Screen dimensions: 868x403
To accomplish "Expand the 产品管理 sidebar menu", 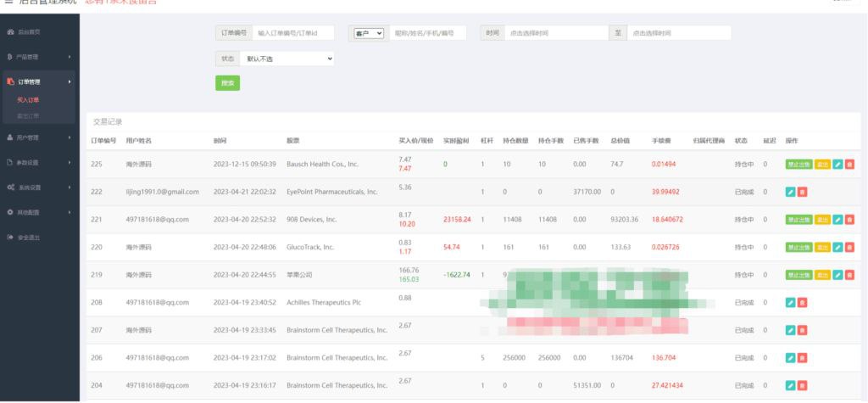I will 39,57.
